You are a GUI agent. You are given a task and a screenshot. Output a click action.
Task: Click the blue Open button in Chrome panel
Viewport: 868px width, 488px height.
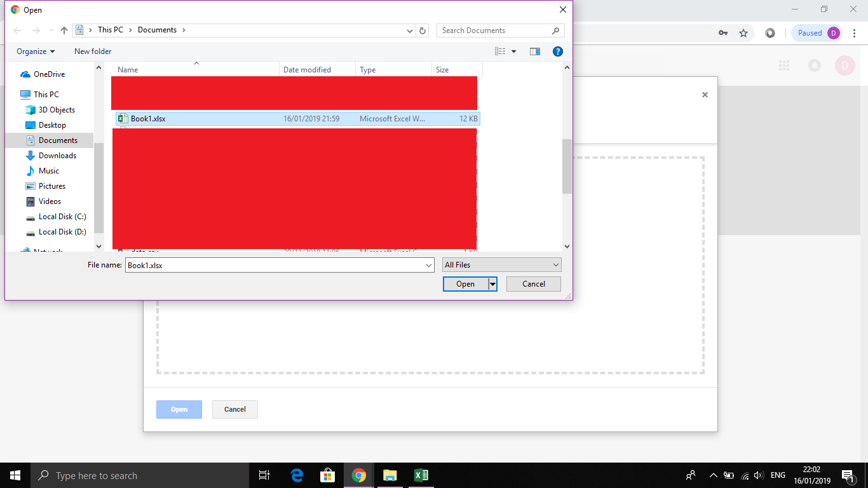click(x=179, y=410)
